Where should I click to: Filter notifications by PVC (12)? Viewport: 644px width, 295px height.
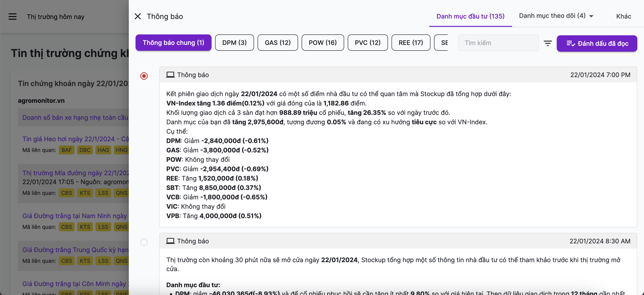coord(368,43)
